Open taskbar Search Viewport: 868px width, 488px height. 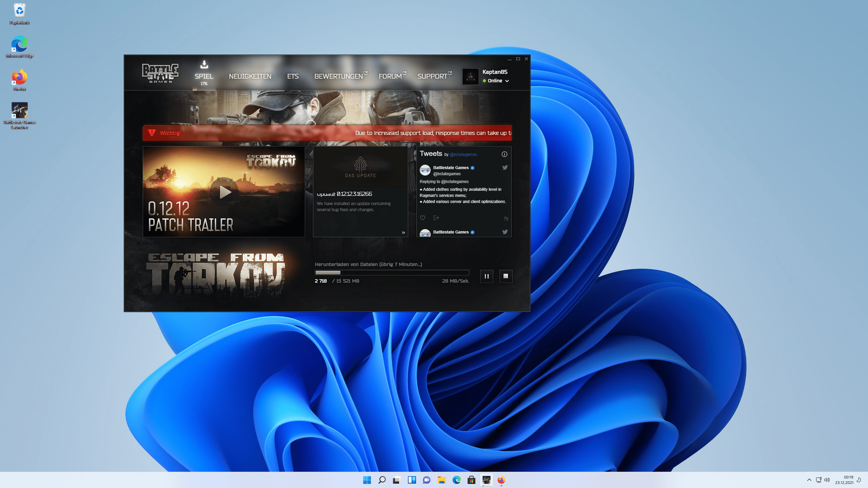click(382, 480)
